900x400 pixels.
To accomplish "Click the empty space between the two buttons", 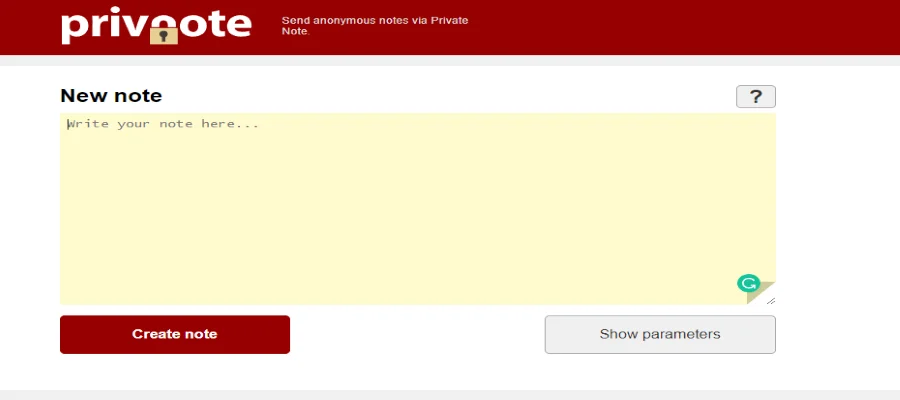I will (x=417, y=334).
